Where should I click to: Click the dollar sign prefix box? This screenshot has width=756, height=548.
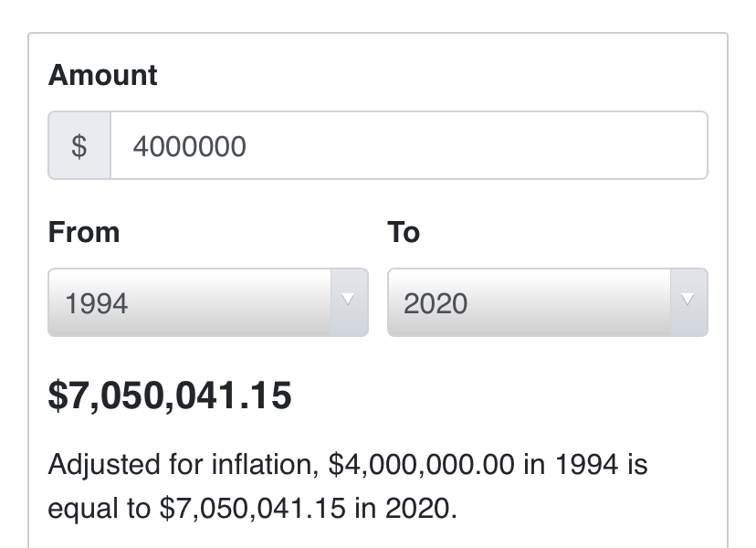pyautogui.click(x=79, y=146)
